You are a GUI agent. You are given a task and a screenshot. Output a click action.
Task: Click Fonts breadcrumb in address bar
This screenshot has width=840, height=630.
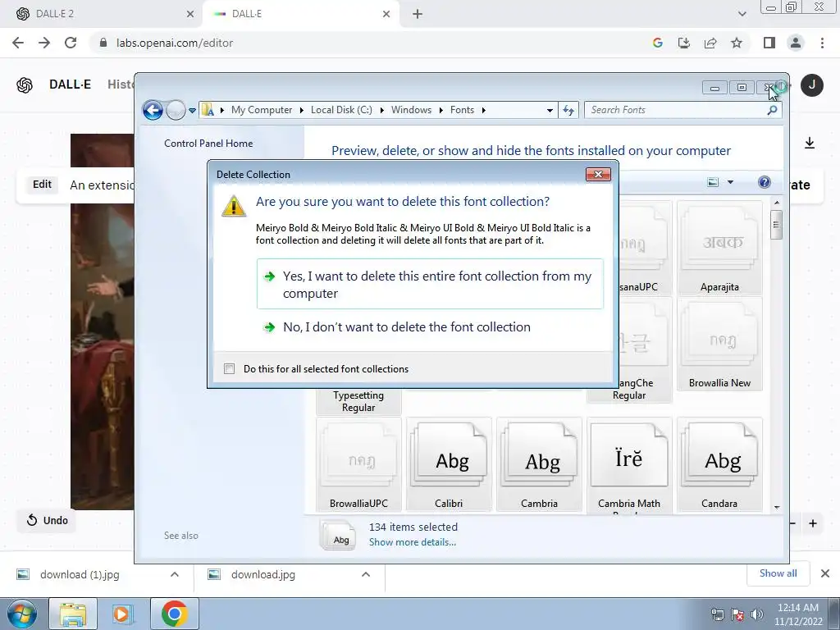point(462,110)
